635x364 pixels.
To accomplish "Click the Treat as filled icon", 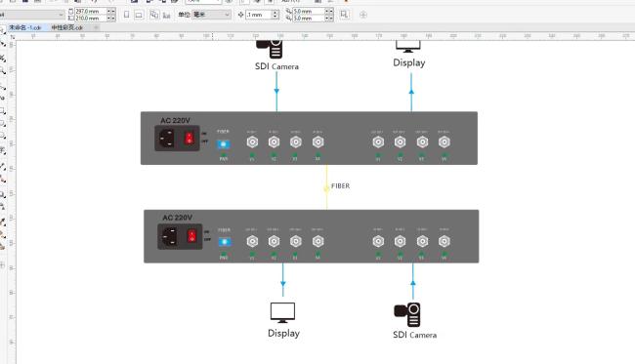I will tap(344, 15).
